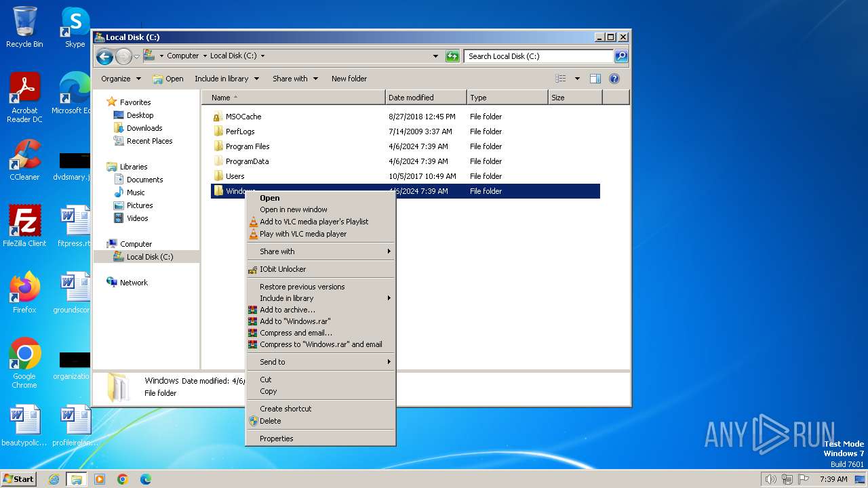
Task: Expand Include in library context submenu
Action: 320,298
